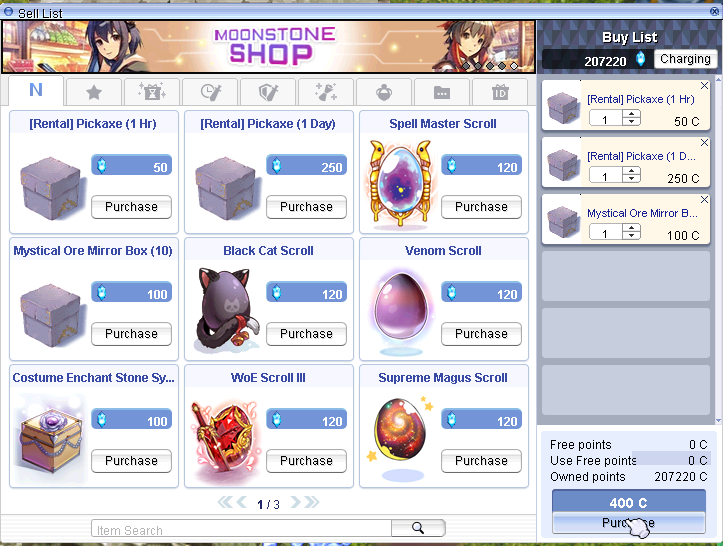Go to next shop page arrow
Viewport: 723px width, 546px height.
(296, 502)
